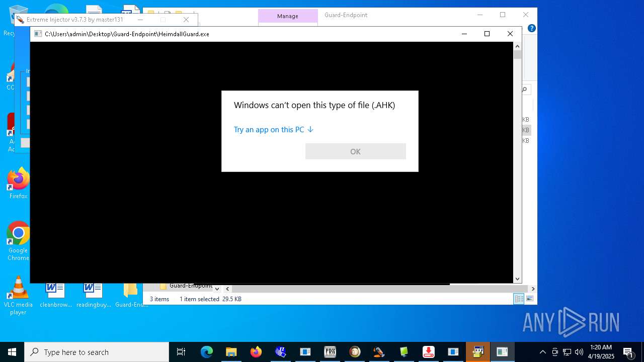Click the File Explorer help question icon

531,28
